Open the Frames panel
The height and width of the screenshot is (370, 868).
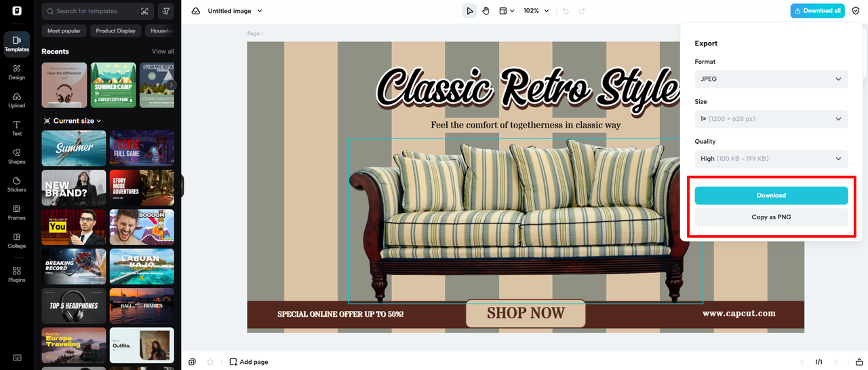tap(17, 212)
